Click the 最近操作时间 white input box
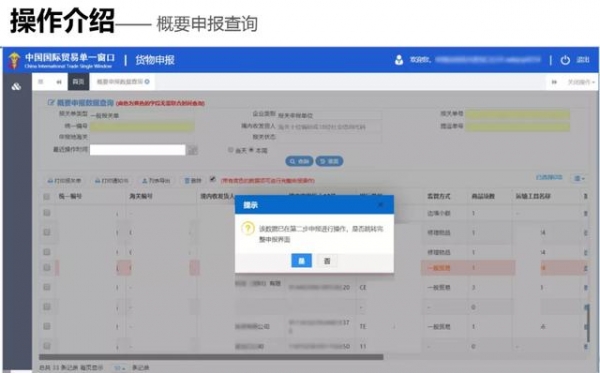This screenshot has width=600, height=373. [137, 150]
